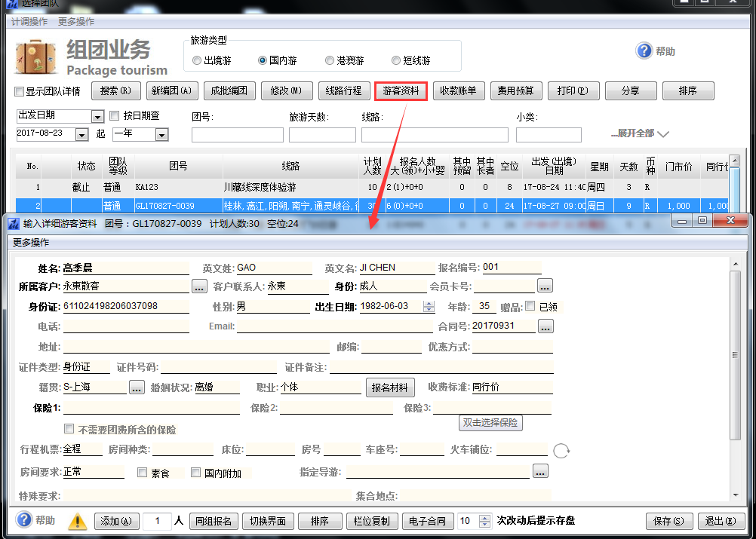The height and width of the screenshot is (539, 756).
Task: Check 不需要团费所含的保险 checkbox
Action: (x=69, y=429)
